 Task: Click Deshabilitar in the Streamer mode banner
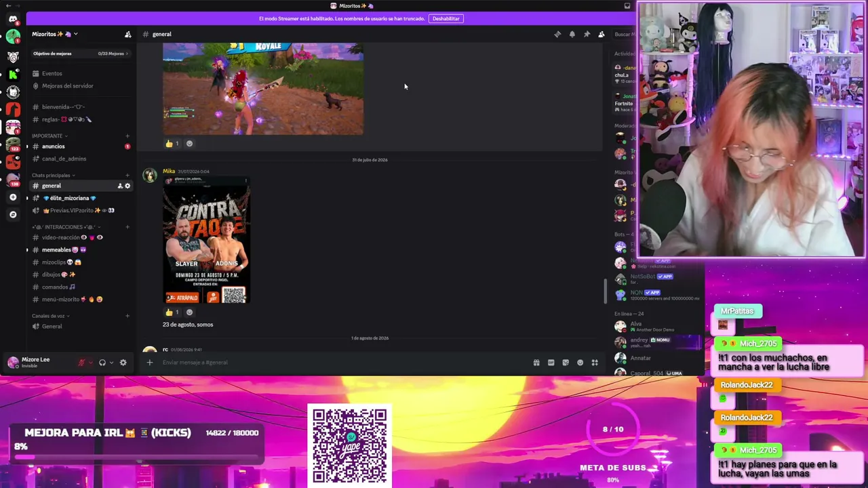(446, 18)
